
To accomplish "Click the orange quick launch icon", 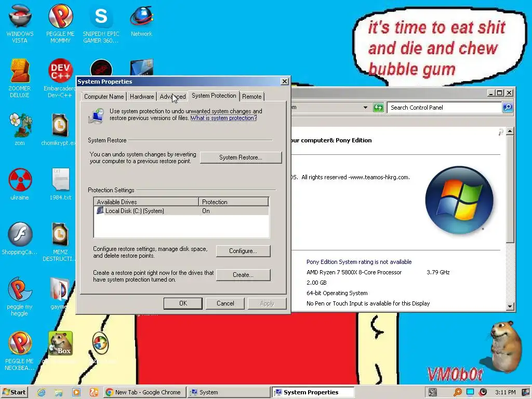I will pyautogui.click(x=94, y=392).
